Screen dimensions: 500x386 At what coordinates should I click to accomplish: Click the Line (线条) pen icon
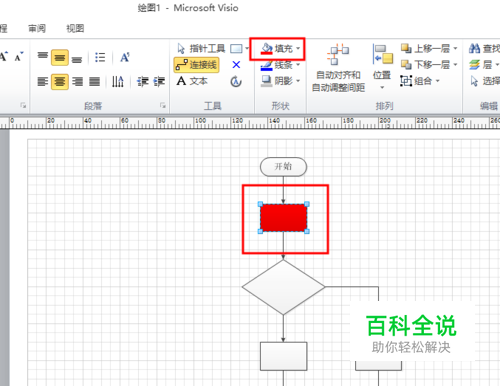pyautogui.click(x=267, y=65)
